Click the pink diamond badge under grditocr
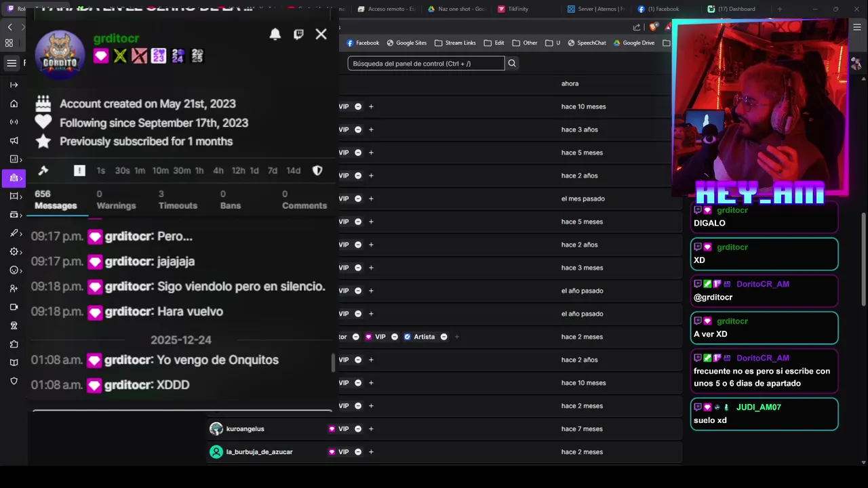This screenshot has width=868, height=488. (101, 56)
